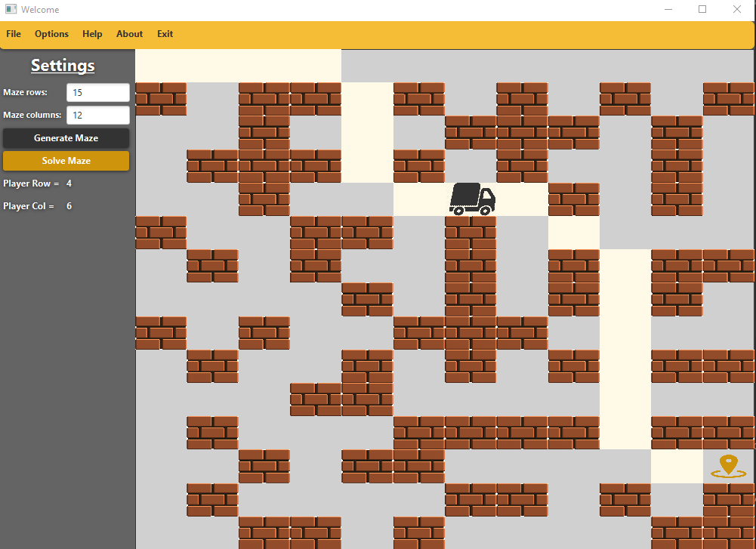Click the Generate Maze button
Viewport: 756px width, 549px height.
pos(66,138)
